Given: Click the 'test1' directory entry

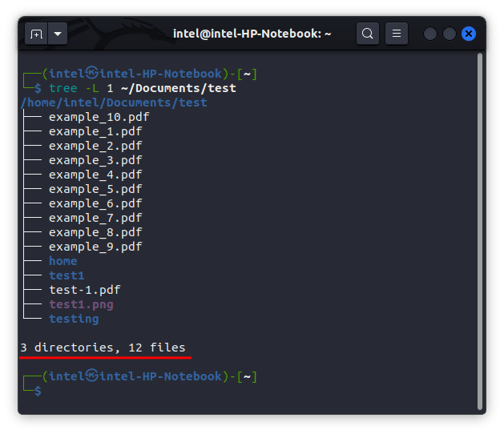Looking at the screenshot, I should 67,275.
